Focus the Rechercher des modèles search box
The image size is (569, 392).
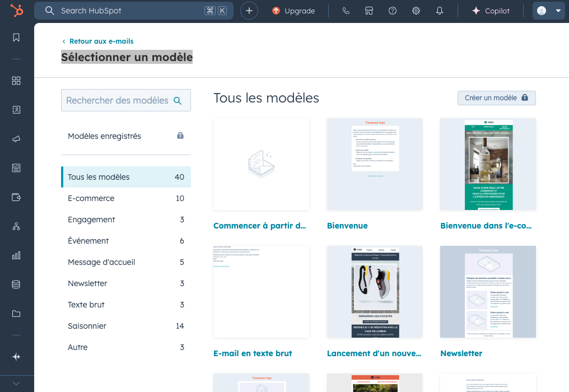click(x=125, y=100)
